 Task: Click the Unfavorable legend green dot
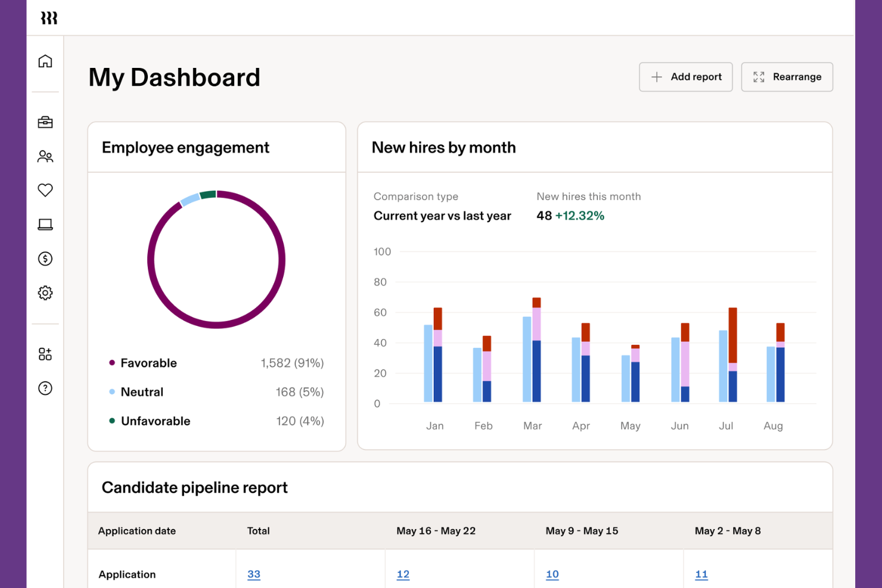[x=112, y=421]
